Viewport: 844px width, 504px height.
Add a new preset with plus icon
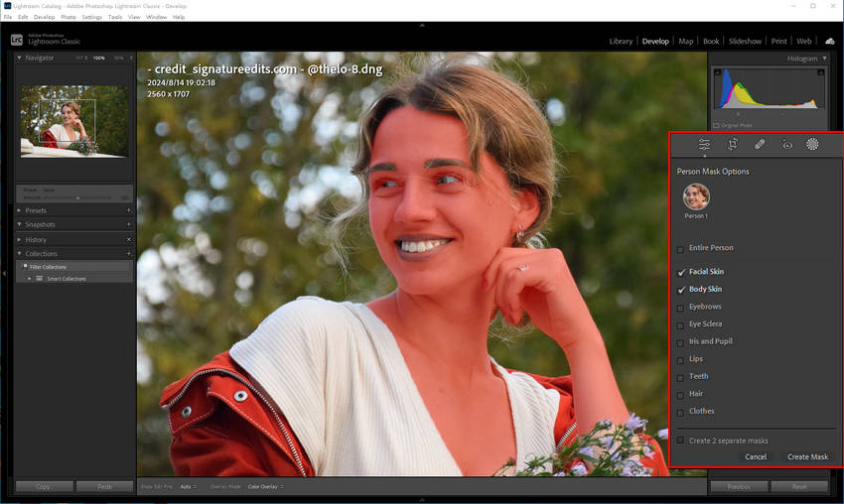tap(129, 210)
